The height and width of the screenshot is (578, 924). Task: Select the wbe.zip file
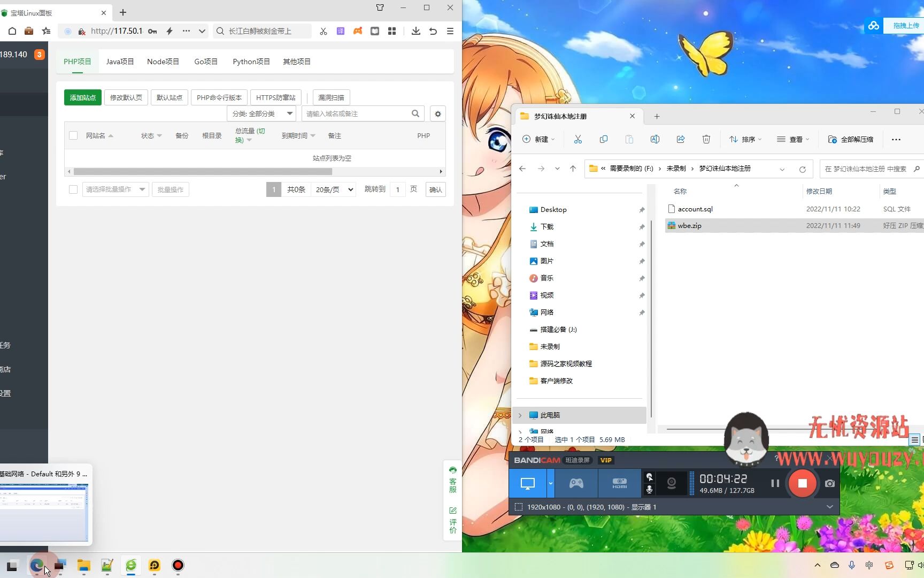[690, 226]
